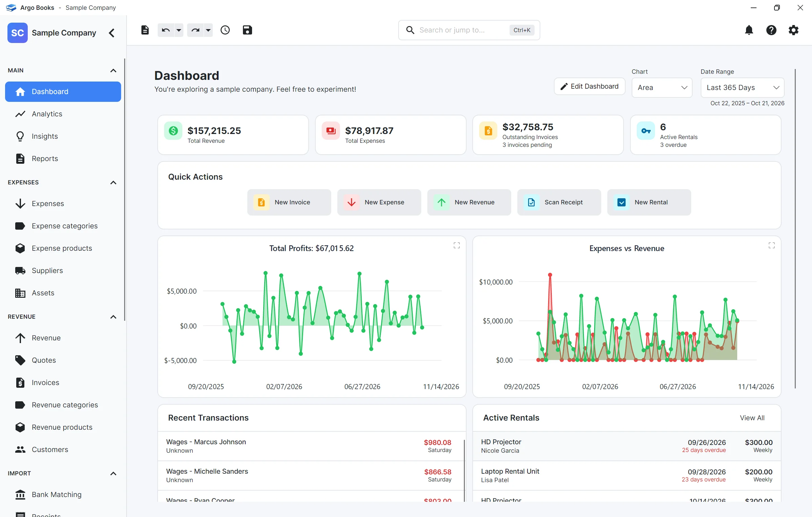Click Scan Receipt quick action
The width and height of the screenshot is (812, 517).
click(x=559, y=202)
